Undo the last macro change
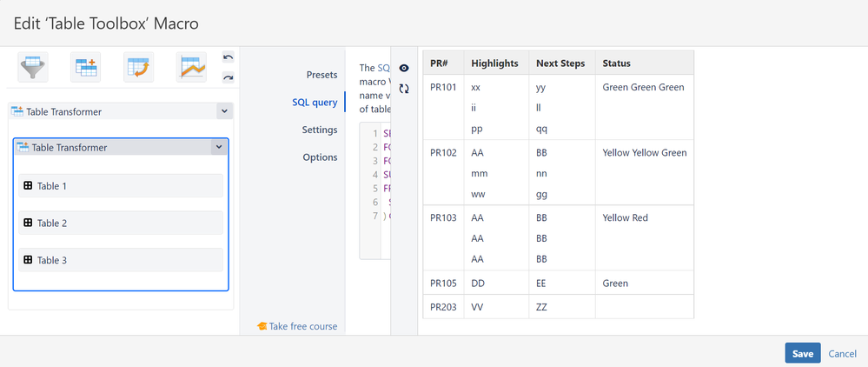868x367 pixels. click(228, 57)
